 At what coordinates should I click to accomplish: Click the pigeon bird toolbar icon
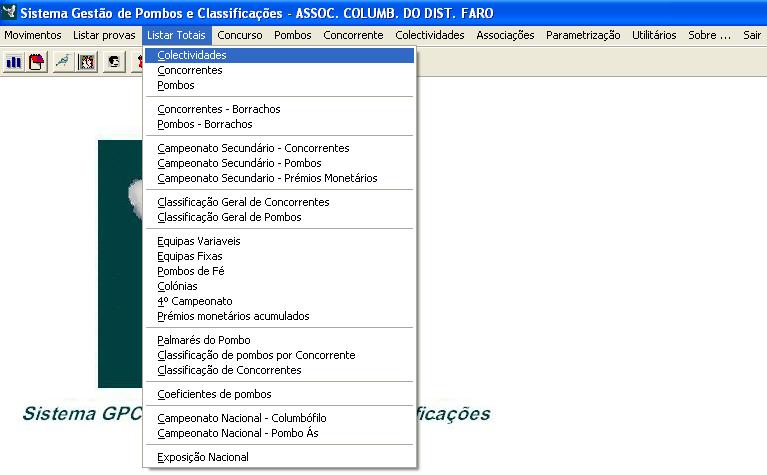click(x=63, y=62)
